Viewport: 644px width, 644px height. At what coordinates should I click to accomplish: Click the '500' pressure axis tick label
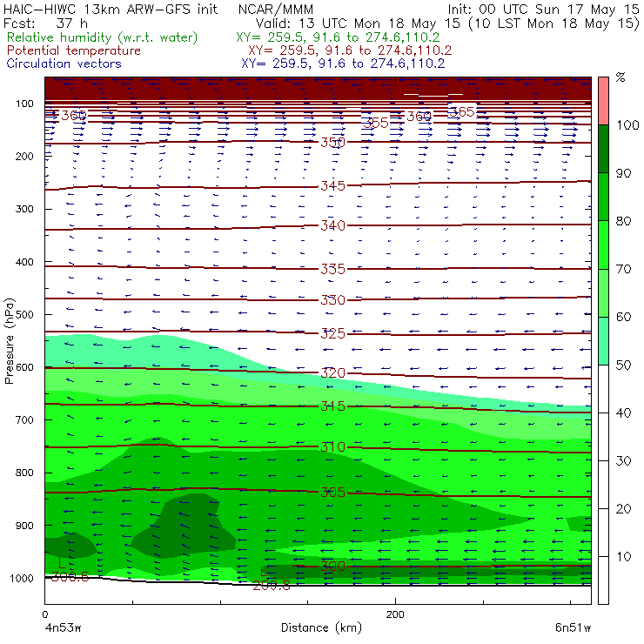pyautogui.click(x=24, y=315)
